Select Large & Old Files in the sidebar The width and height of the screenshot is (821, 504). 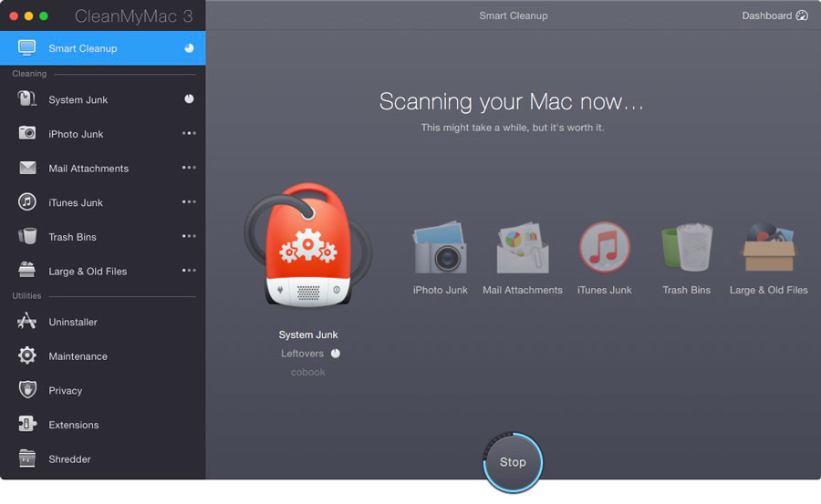102,271
